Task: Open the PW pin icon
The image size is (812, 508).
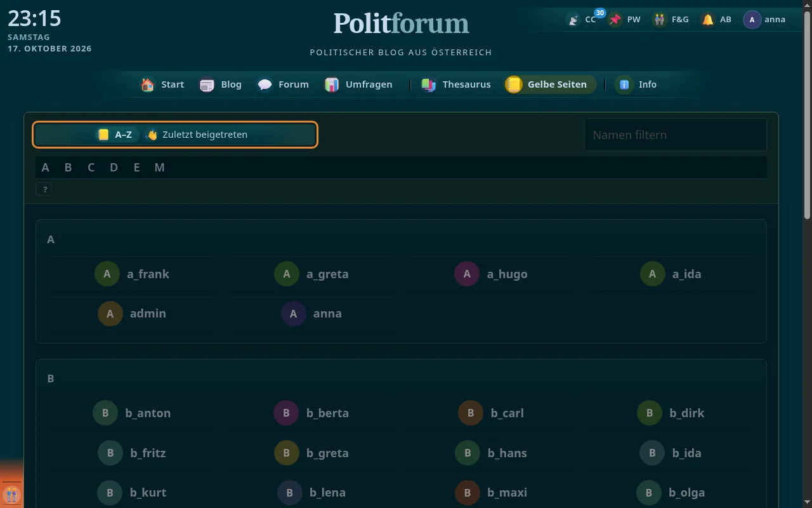Action: (615, 20)
